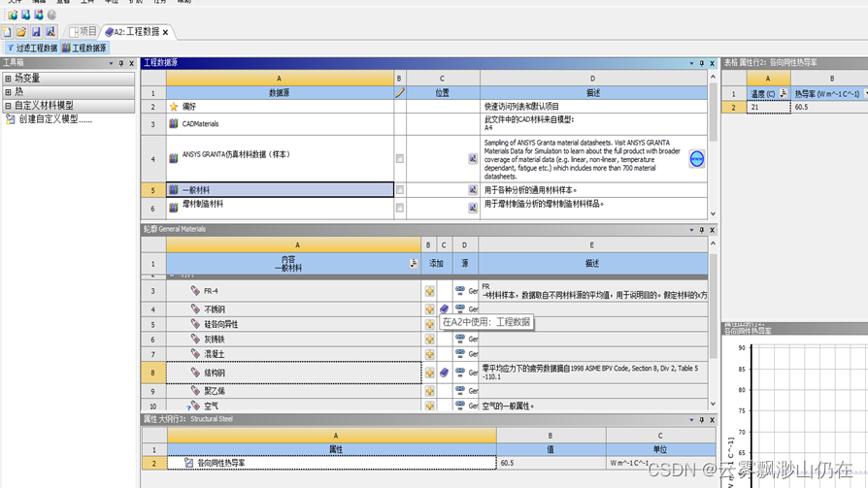Pin the 工程数据源 panel with pushpin icon

pyautogui.click(x=701, y=63)
